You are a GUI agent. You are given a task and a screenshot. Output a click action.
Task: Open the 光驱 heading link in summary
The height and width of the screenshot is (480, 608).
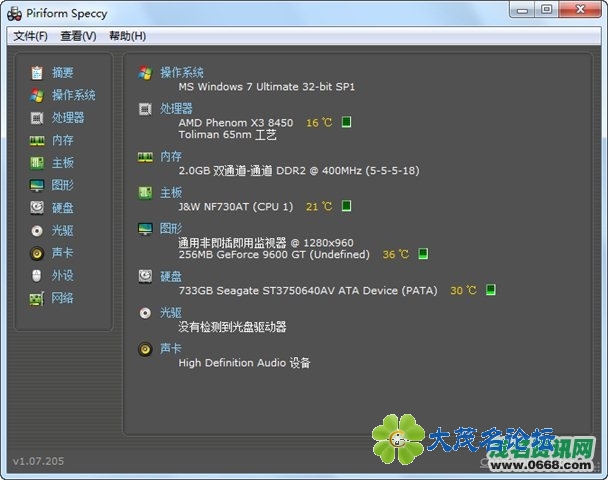pyautogui.click(x=171, y=313)
